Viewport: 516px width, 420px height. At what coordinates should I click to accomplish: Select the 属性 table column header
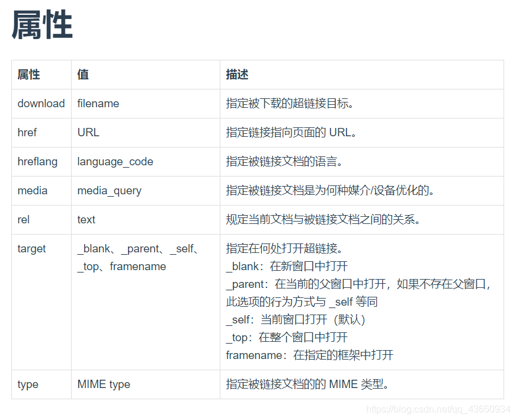[x=28, y=75]
